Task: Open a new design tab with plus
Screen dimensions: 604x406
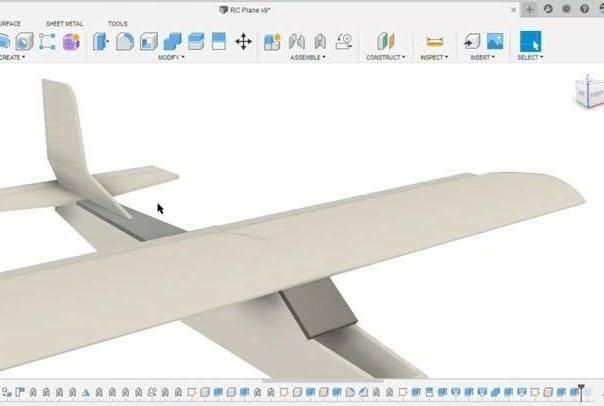Action: (x=530, y=9)
